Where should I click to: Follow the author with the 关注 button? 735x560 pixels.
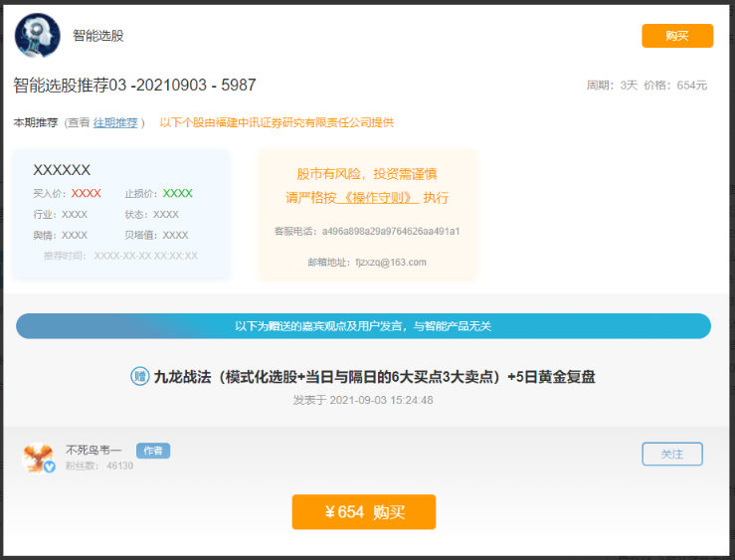(x=671, y=454)
